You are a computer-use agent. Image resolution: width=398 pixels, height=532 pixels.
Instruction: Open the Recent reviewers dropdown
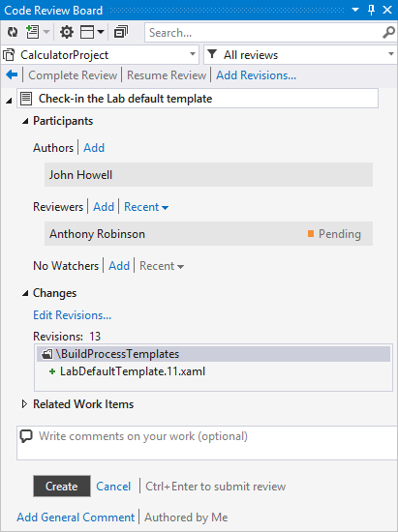(x=146, y=207)
